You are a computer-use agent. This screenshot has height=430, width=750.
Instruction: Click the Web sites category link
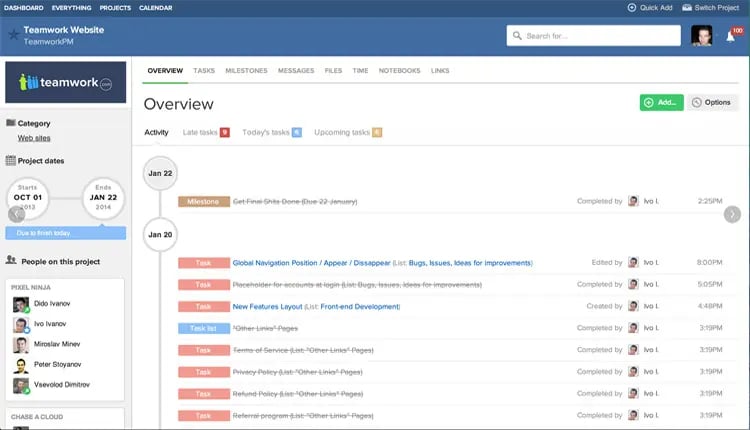[x=35, y=138]
